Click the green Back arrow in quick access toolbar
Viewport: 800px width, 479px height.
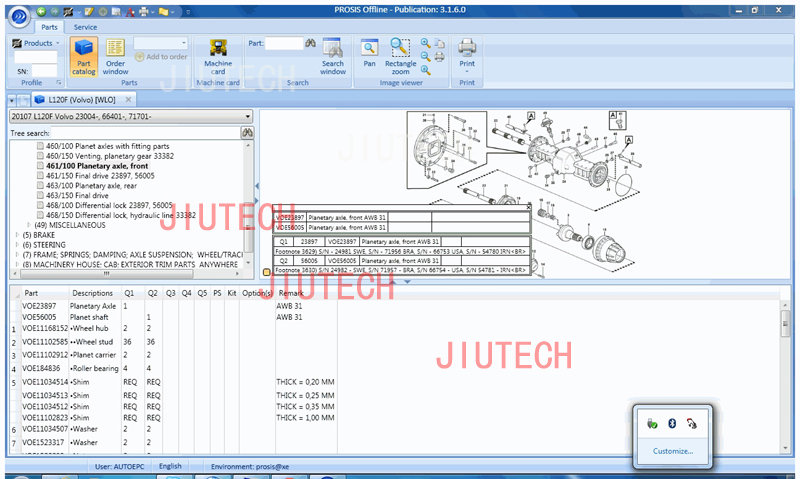click(x=41, y=11)
